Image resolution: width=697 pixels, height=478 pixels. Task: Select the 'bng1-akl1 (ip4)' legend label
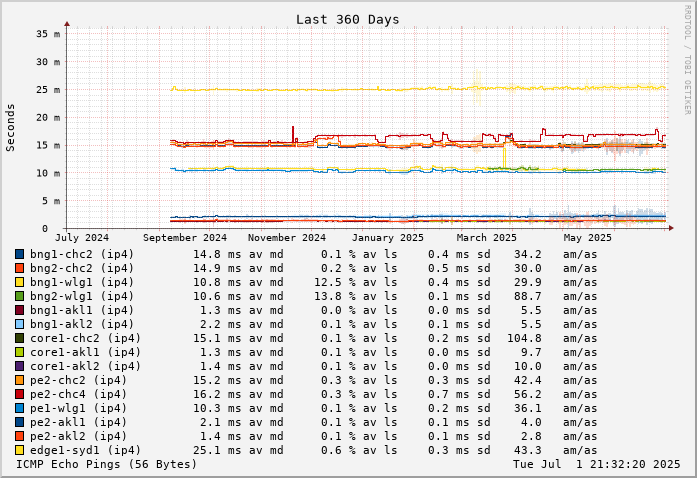[x=82, y=310]
